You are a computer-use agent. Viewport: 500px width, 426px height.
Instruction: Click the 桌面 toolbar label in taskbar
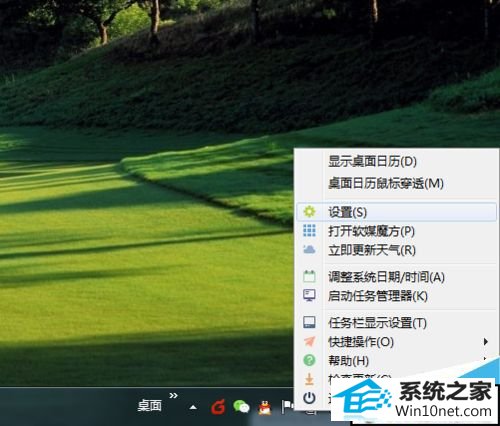tap(150, 406)
